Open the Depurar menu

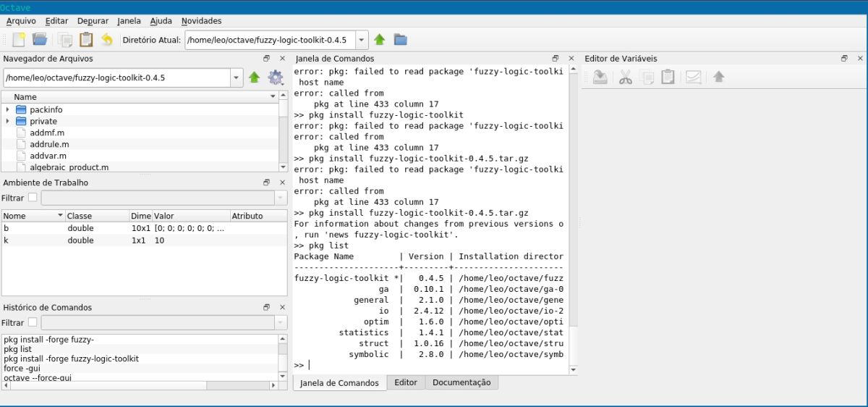(x=93, y=21)
